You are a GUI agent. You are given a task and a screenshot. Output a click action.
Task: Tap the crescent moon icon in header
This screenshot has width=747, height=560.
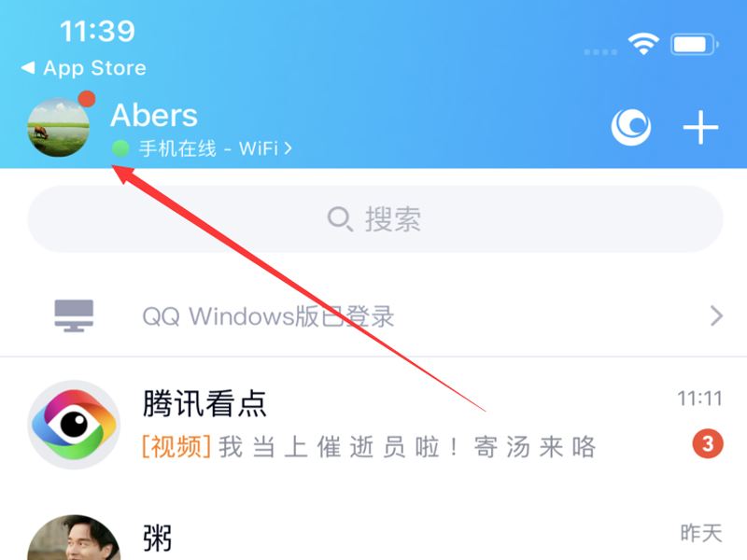click(631, 127)
